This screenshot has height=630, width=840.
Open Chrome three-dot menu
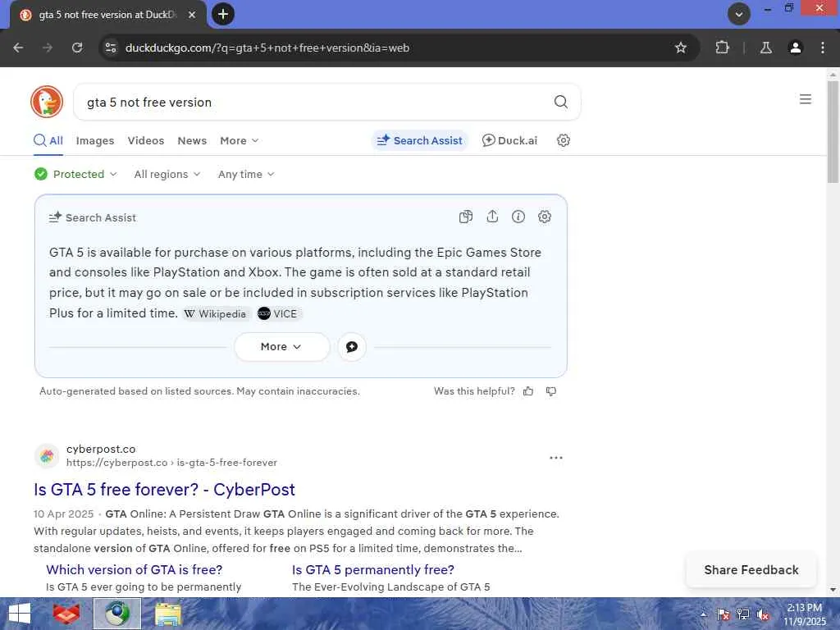(x=822, y=48)
